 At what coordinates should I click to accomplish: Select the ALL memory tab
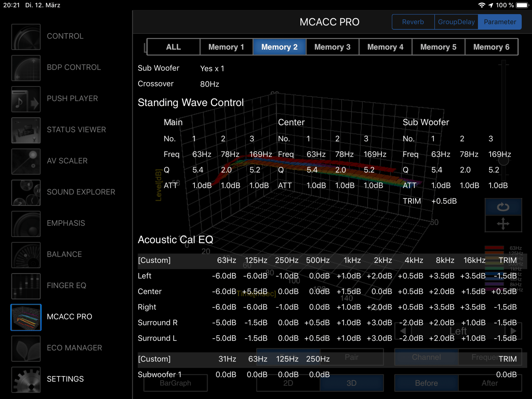pos(173,47)
